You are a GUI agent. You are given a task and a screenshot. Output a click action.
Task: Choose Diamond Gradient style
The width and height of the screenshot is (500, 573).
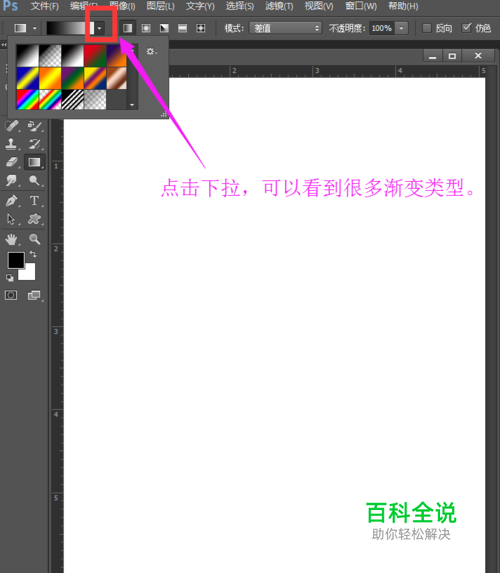pyautogui.click(x=201, y=28)
